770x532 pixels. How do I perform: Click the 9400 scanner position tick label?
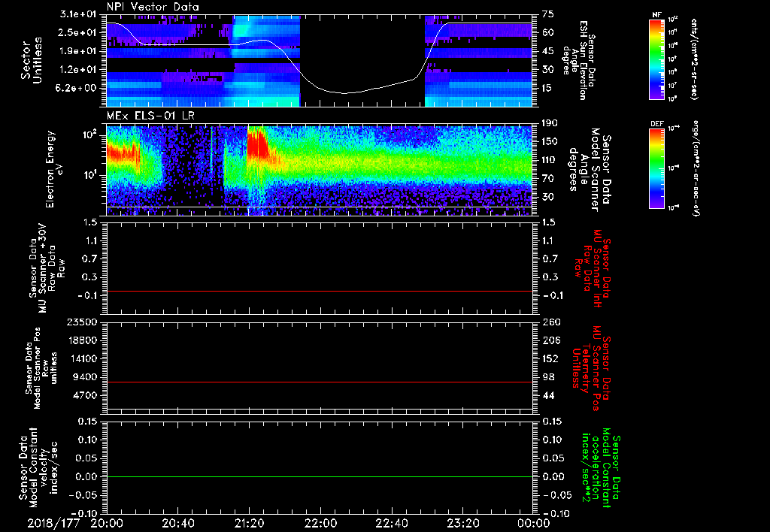[85, 377]
